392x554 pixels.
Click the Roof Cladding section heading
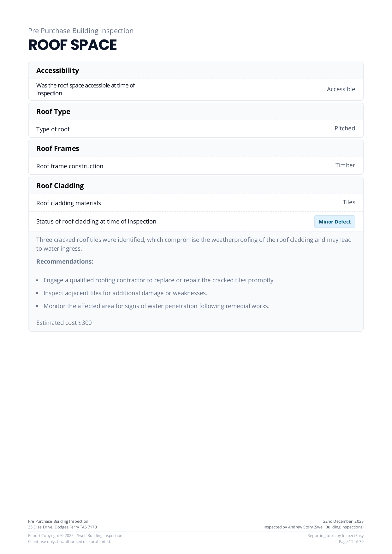click(x=60, y=186)
